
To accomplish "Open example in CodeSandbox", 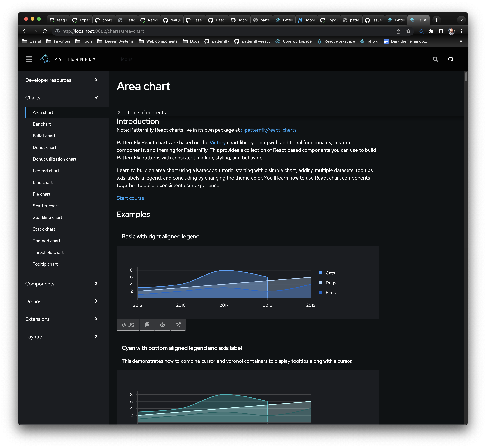I will (x=162, y=325).
